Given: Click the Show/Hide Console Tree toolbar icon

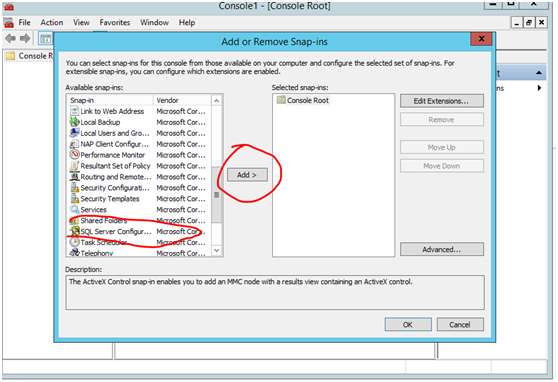Looking at the screenshot, I should point(46,39).
